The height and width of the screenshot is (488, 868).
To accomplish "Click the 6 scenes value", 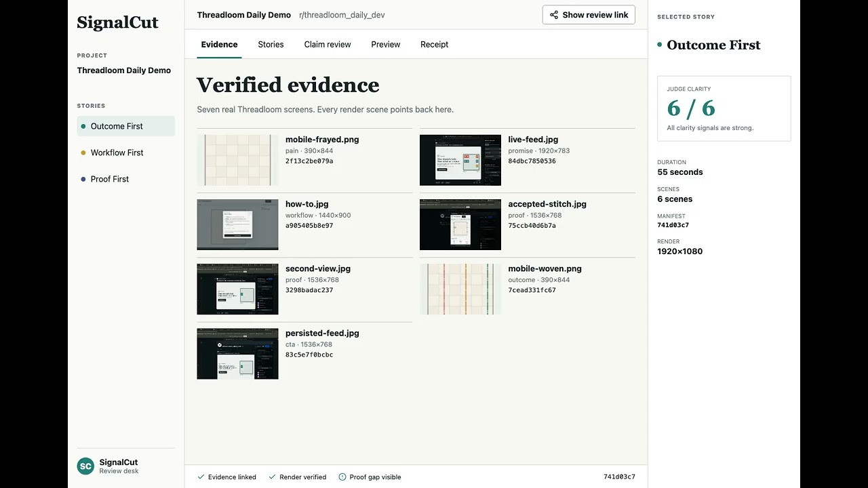I will point(675,199).
